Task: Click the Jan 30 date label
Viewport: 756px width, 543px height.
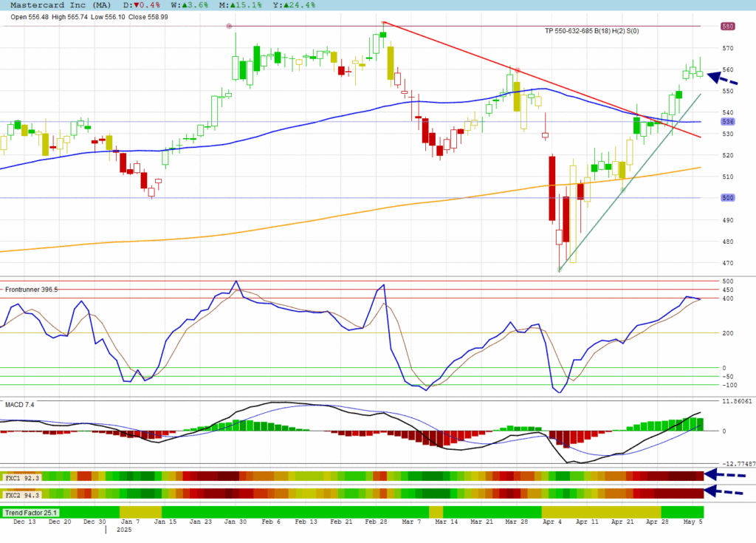Action: (236, 522)
